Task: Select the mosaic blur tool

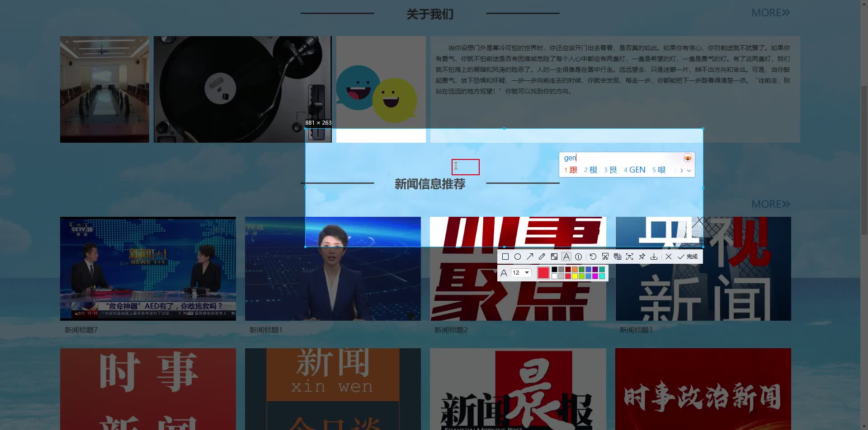Action: tap(555, 257)
